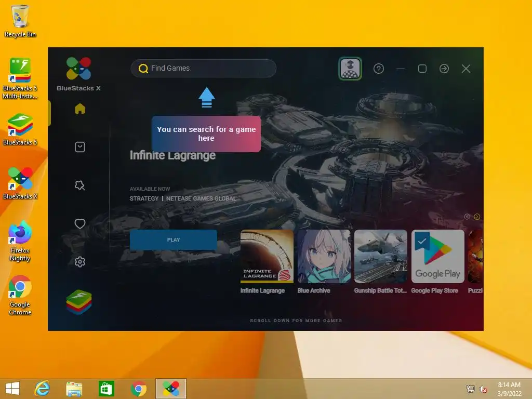
Task: Open Internet Explorer from the taskbar
Action: (42, 389)
